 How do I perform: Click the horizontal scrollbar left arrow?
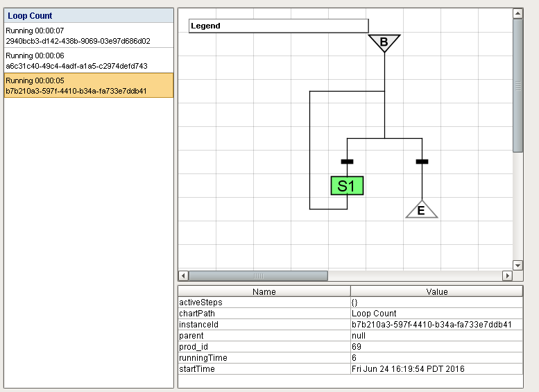coord(183,276)
